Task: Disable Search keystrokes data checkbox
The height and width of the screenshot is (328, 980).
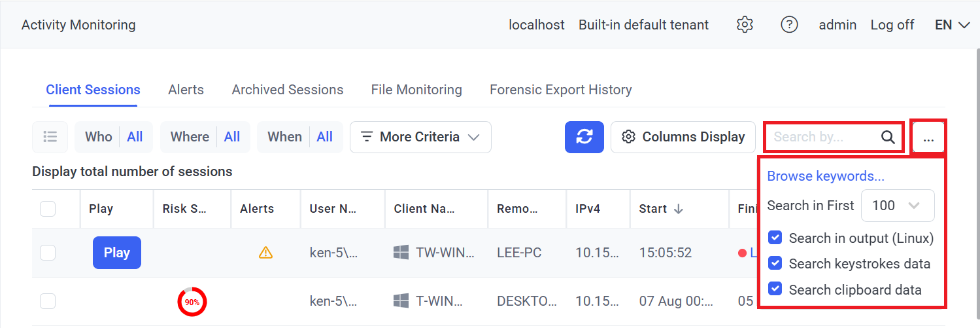Action: click(775, 264)
